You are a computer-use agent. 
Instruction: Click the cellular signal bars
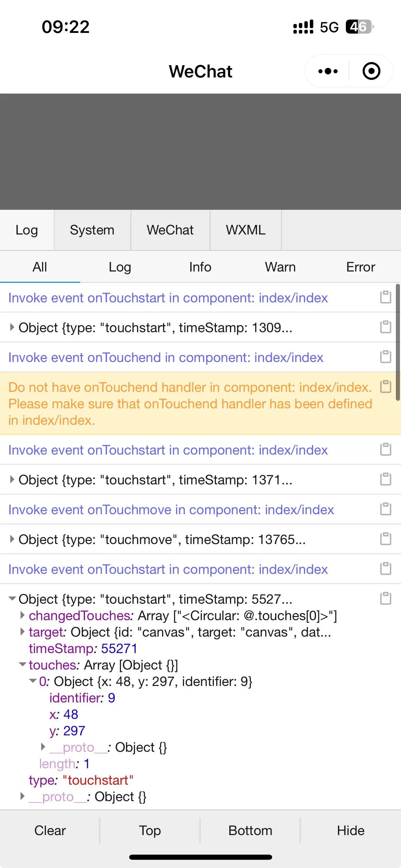(x=303, y=27)
